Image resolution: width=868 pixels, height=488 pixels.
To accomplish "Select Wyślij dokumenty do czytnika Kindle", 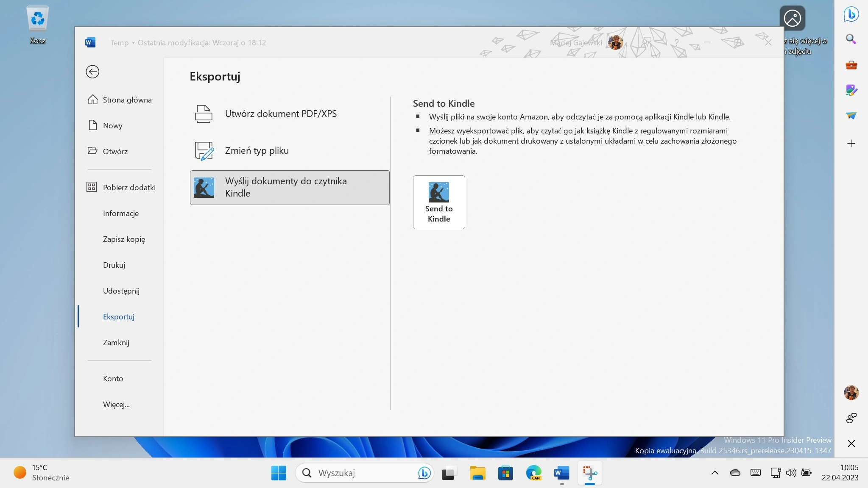I will (290, 187).
